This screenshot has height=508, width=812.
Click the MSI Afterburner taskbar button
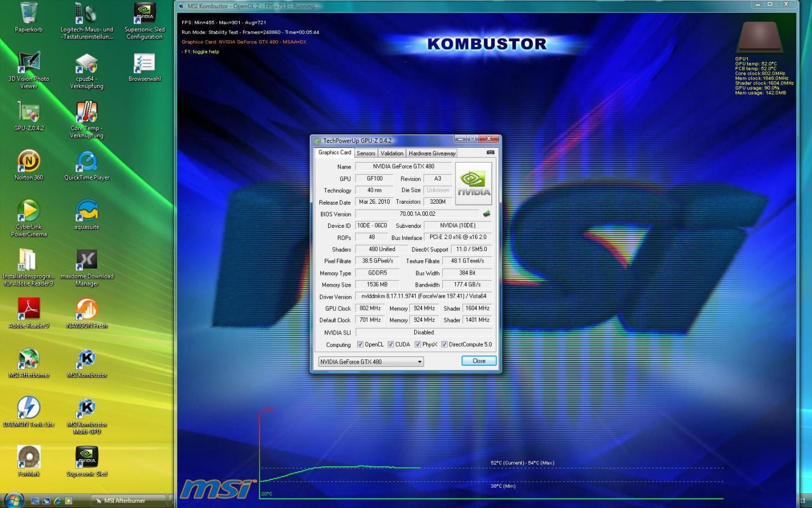pos(128,501)
